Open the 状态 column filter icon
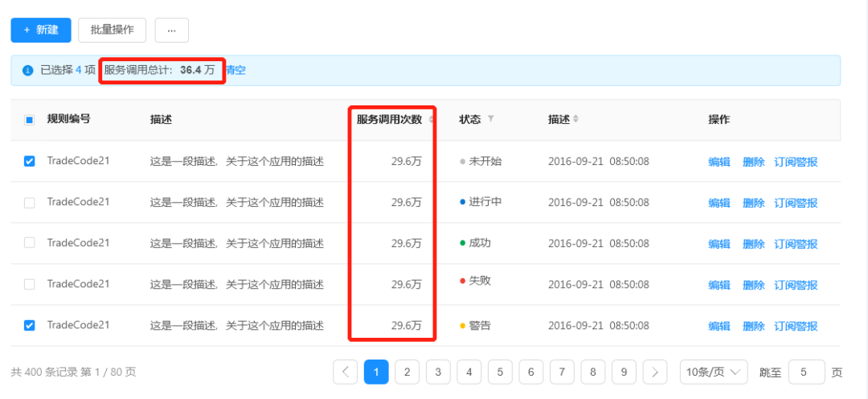This screenshot has height=399, width=868. click(490, 119)
